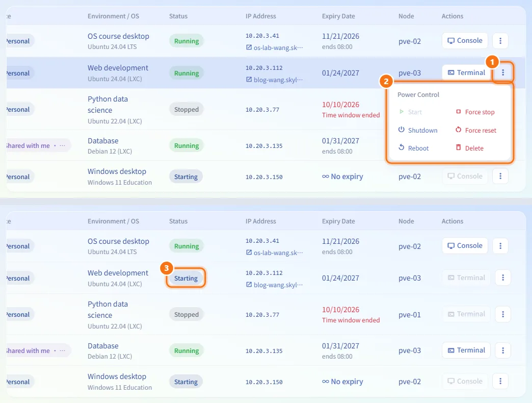Follow the blog-wang link in the upper table

(275, 80)
